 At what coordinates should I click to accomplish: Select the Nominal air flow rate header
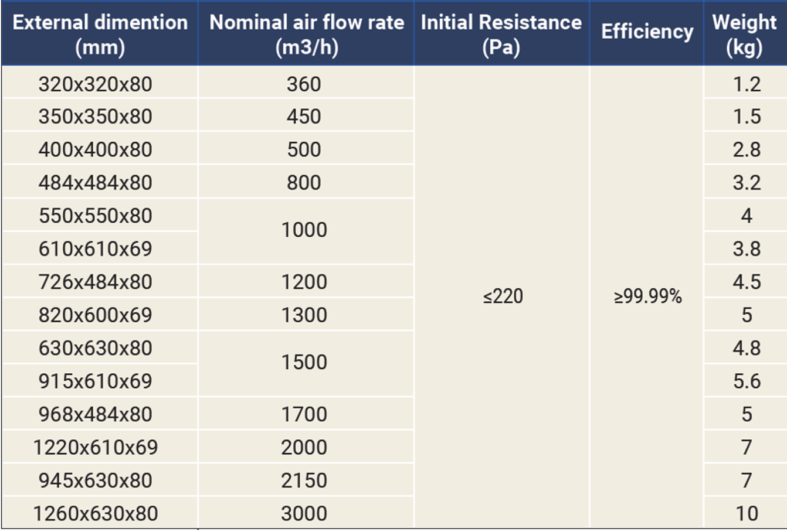click(306, 33)
